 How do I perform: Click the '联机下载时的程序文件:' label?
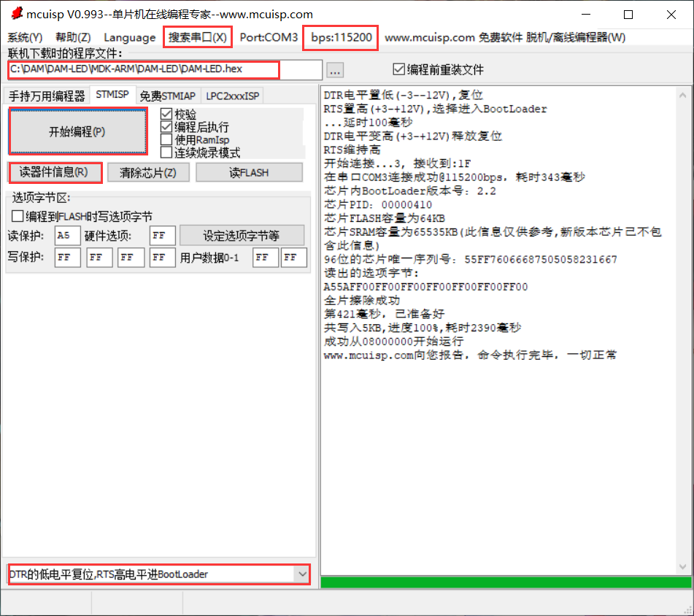point(65,53)
